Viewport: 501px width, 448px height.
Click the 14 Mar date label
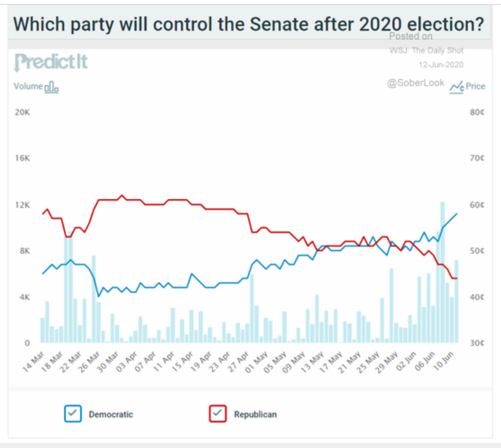(x=33, y=362)
